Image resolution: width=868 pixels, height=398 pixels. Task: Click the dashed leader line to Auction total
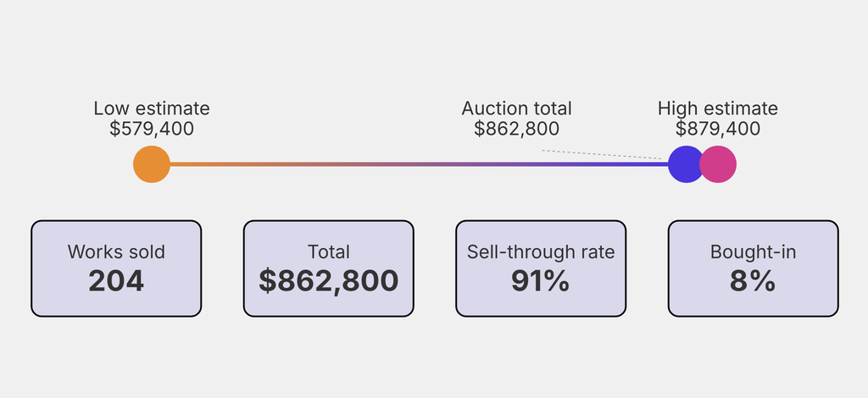pyautogui.click(x=602, y=154)
